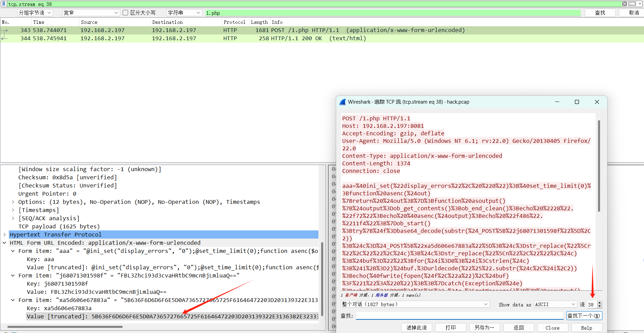Click the 滤掉此流 button

[x=417, y=328]
